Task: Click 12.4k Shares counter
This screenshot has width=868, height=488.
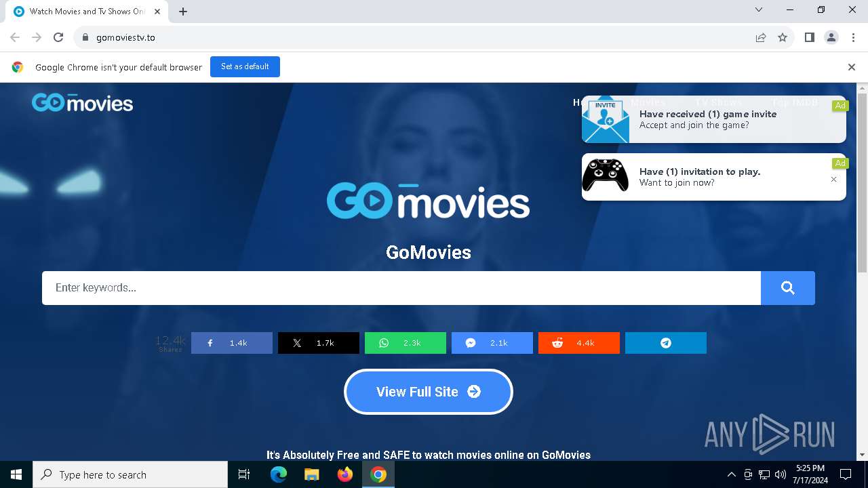Action: pos(170,343)
